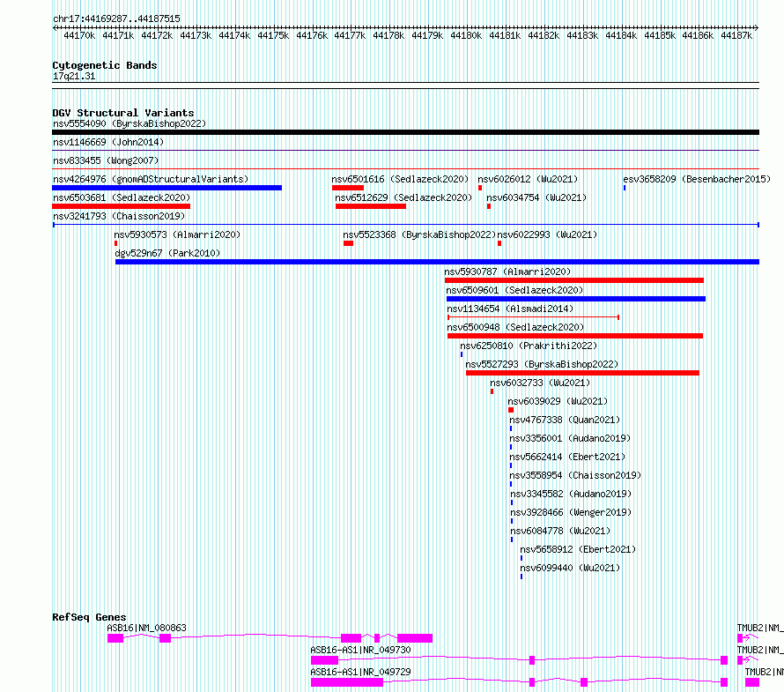Click the Cytogenetic Bands track title
The image size is (784, 692).
coord(105,65)
